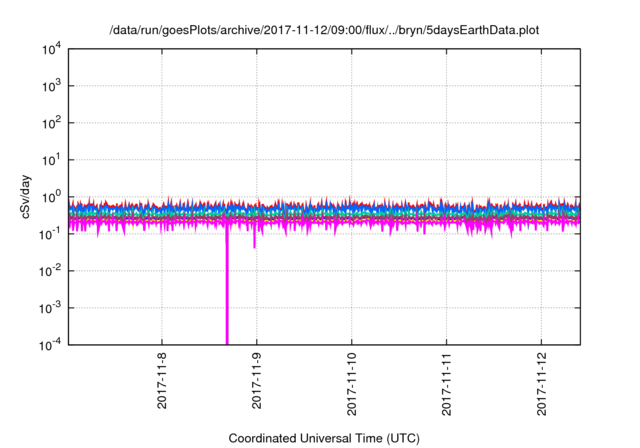
Task: Click the 2017-11-11 date tick label
Action: point(447,384)
